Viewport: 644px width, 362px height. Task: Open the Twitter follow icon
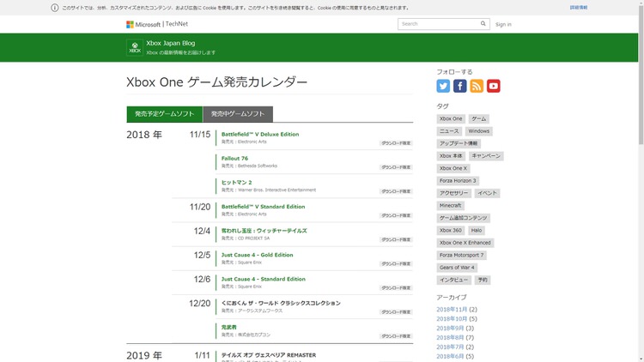point(443,86)
